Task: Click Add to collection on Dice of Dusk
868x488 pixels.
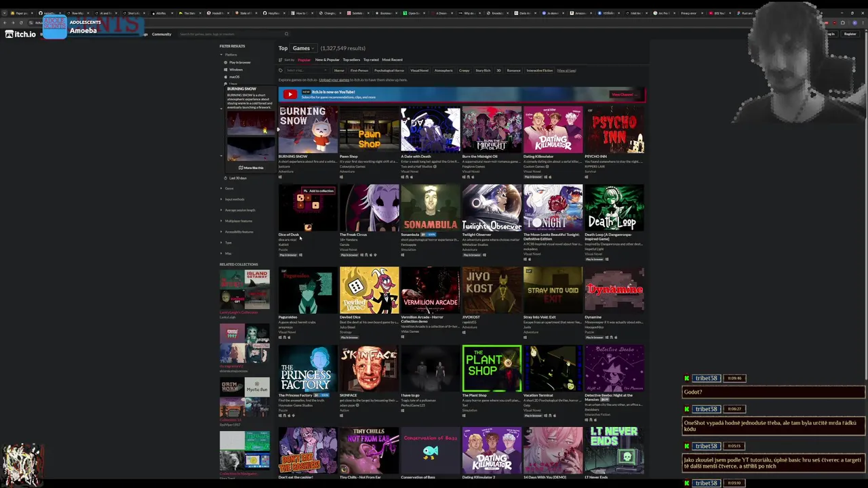Action: [x=319, y=191]
